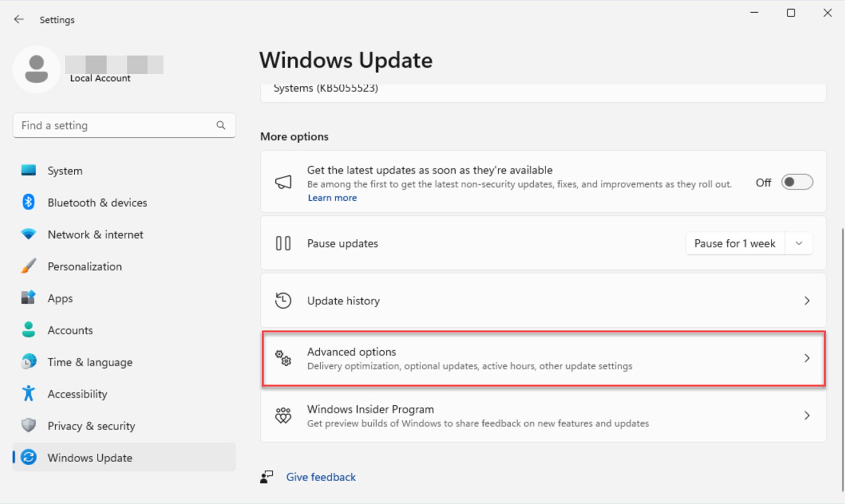Open Bluetooth & devices category
This screenshot has width=845, height=504.
[x=124, y=203]
